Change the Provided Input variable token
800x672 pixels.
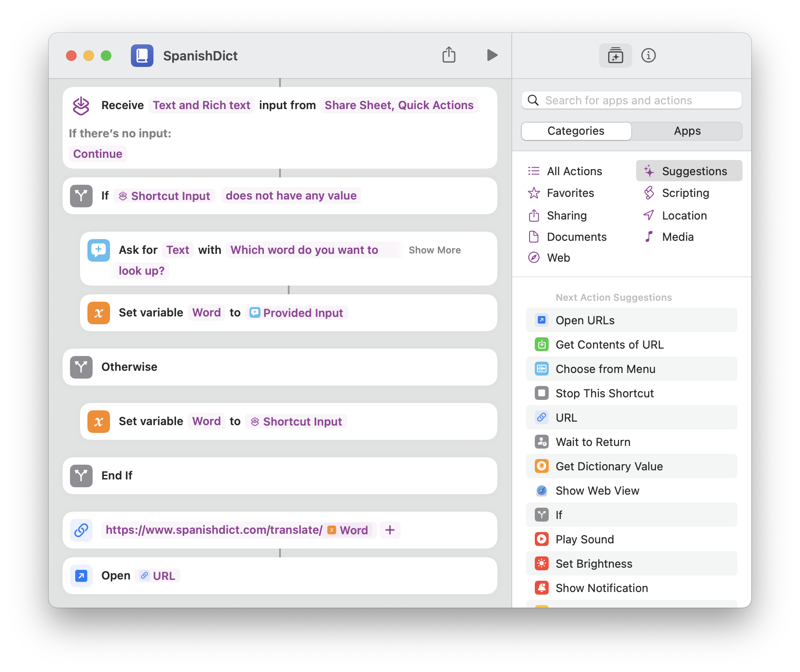click(297, 313)
